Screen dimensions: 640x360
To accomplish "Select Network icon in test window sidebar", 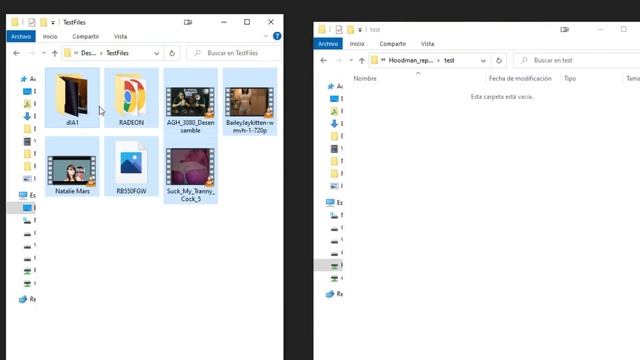I will (x=330, y=294).
